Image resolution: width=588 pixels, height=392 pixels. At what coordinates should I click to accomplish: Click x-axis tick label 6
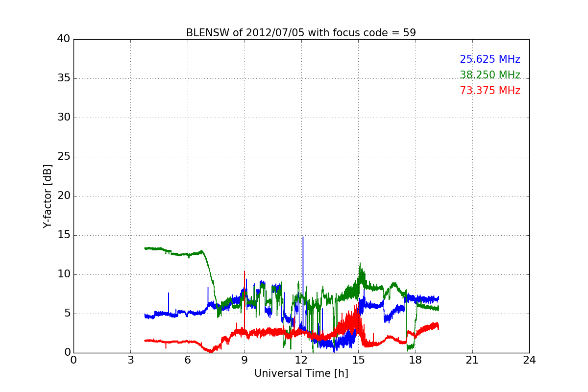click(187, 360)
